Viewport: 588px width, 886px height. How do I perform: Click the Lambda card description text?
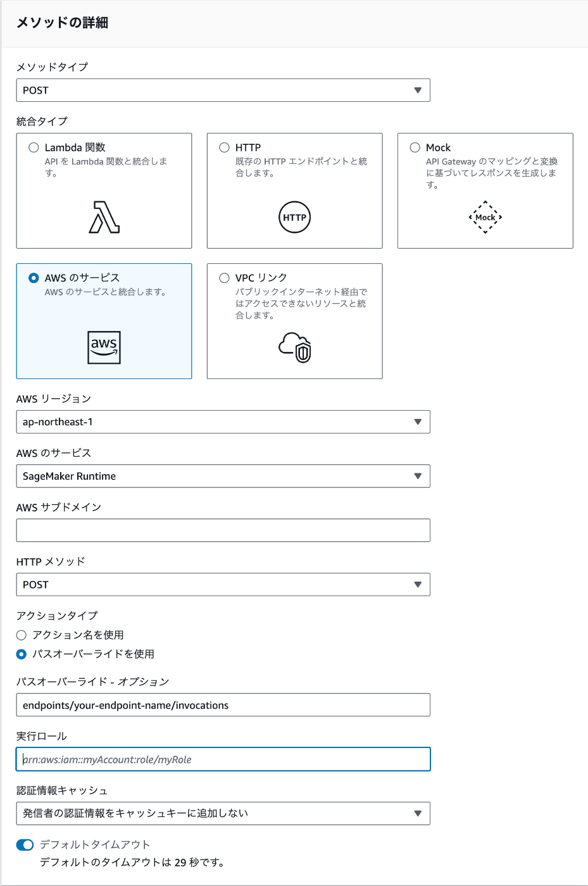click(x=106, y=167)
